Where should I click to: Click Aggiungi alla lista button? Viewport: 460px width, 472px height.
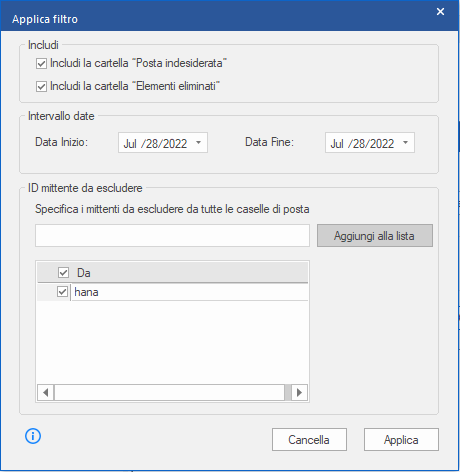[375, 236]
